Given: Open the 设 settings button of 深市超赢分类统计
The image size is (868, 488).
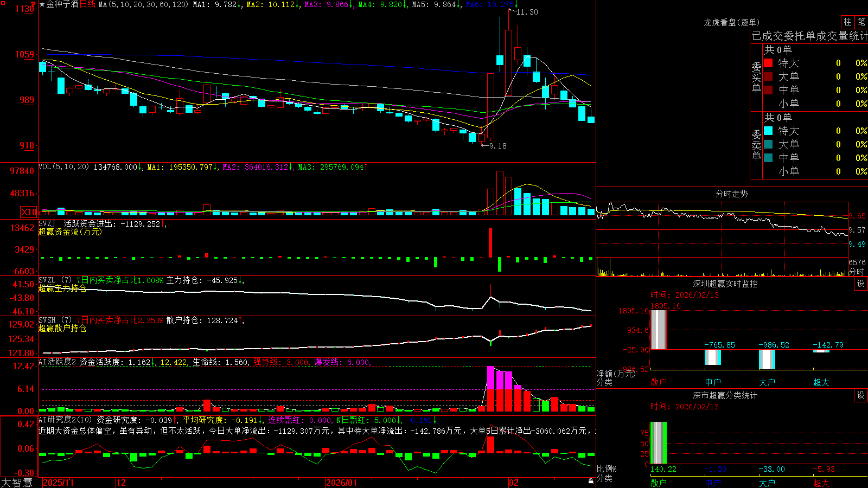Looking at the screenshot, I should pos(861,395).
